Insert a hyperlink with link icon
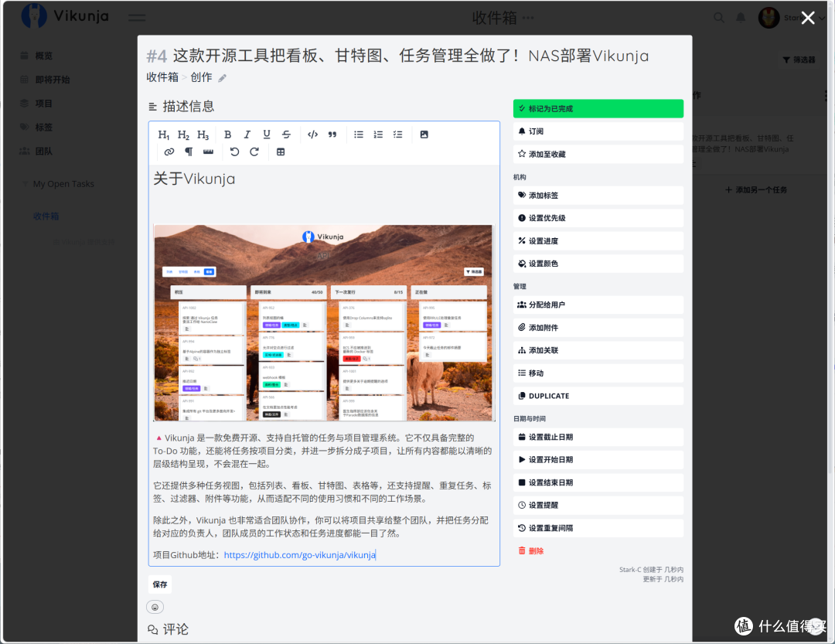The width and height of the screenshot is (835, 644). click(x=169, y=152)
